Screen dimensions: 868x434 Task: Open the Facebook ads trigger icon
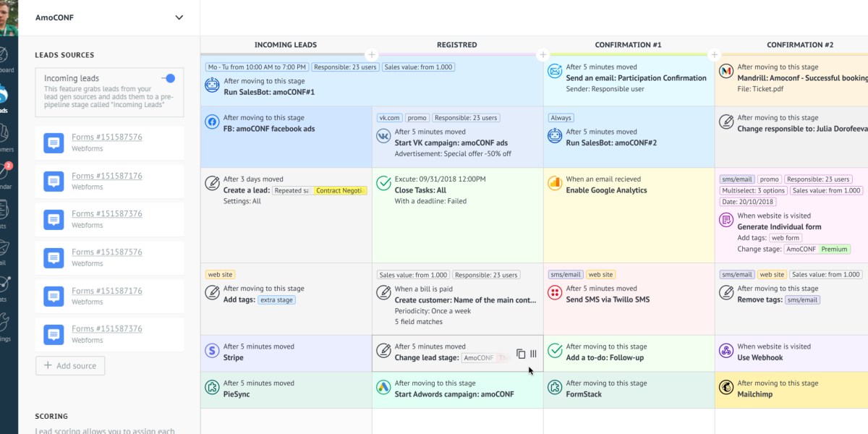pos(212,122)
